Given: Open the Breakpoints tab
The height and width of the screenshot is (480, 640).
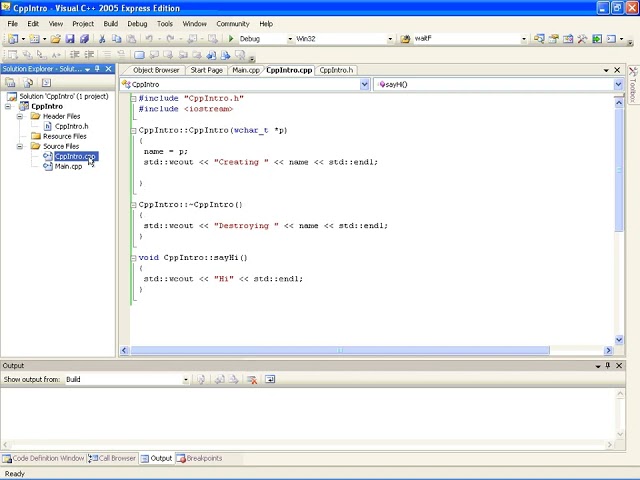Looking at the screenshot, I should (200, 458).
